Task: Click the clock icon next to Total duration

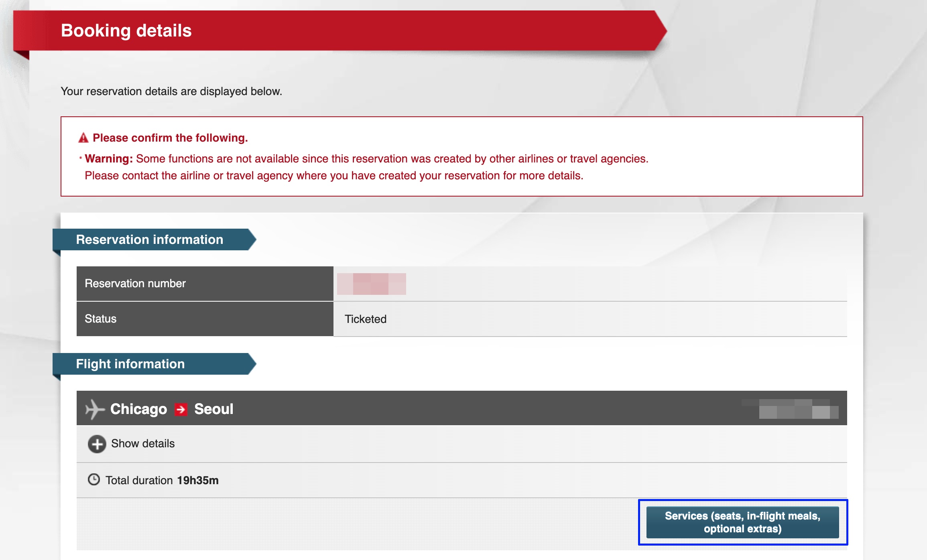Action: pyautogui.click(x=94, y=480)
